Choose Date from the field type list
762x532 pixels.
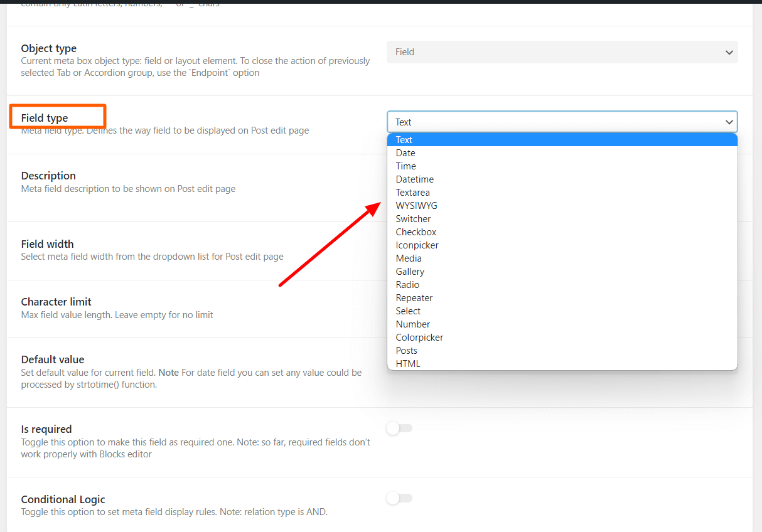tap(562, 153)
